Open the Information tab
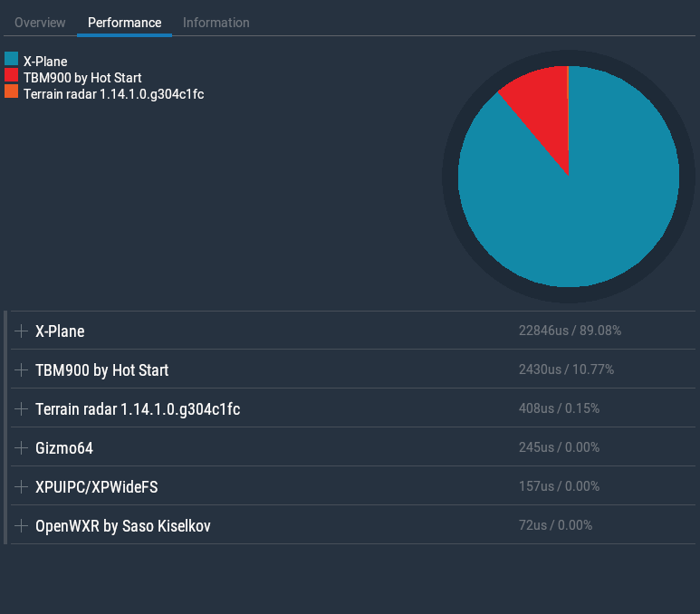 216,23
